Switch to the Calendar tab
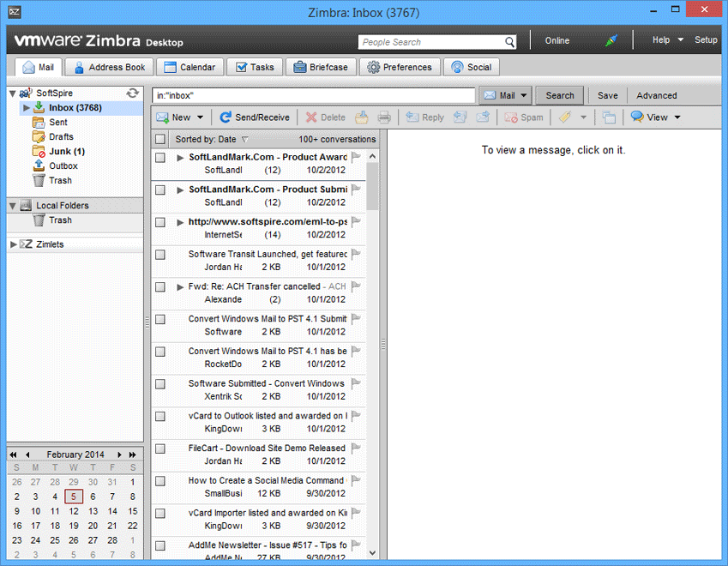Viewport: 728px width, 566px height. click(190, 67)
